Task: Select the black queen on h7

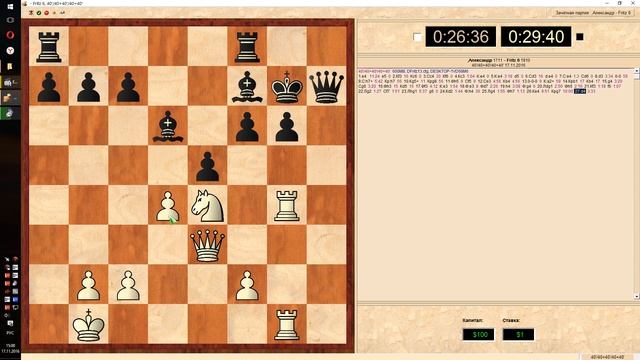Action: coord(327,87)
